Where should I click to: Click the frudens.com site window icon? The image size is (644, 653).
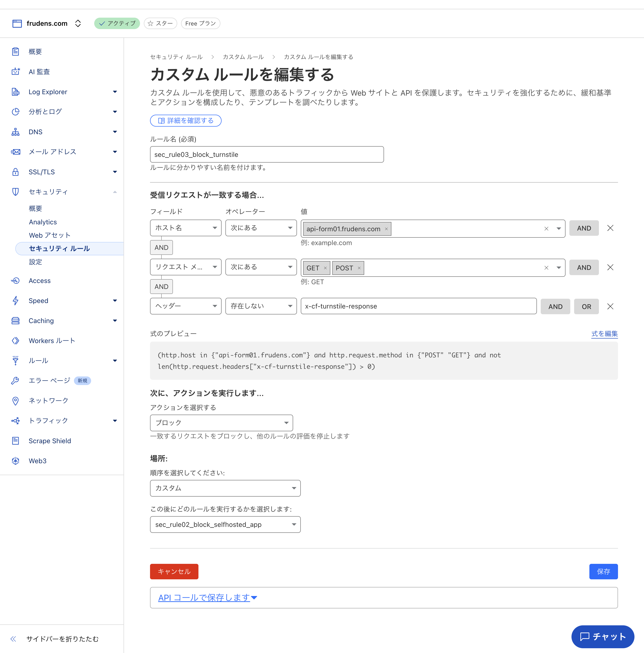[x=17, y=23]
